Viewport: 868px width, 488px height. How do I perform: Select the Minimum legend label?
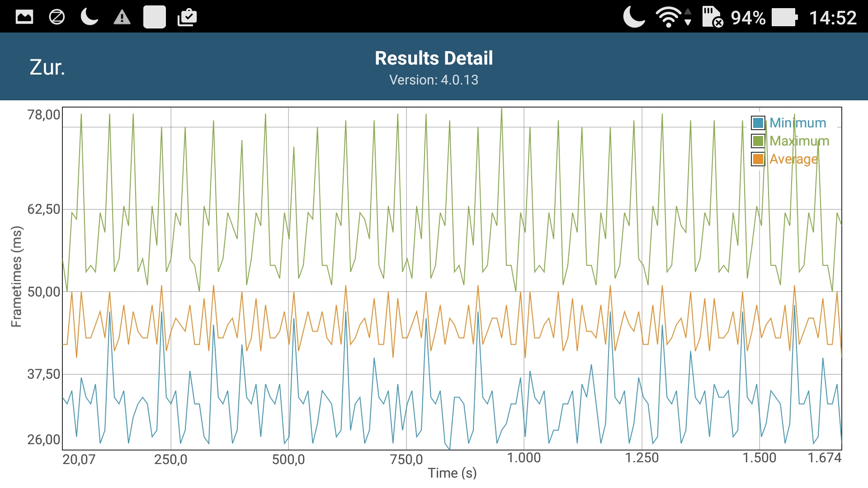[798, 123]
